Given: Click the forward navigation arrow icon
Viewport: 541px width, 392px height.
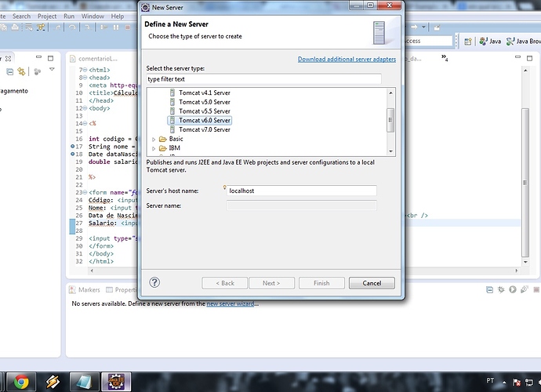Looking at the screenshot, I should (414, 27).
